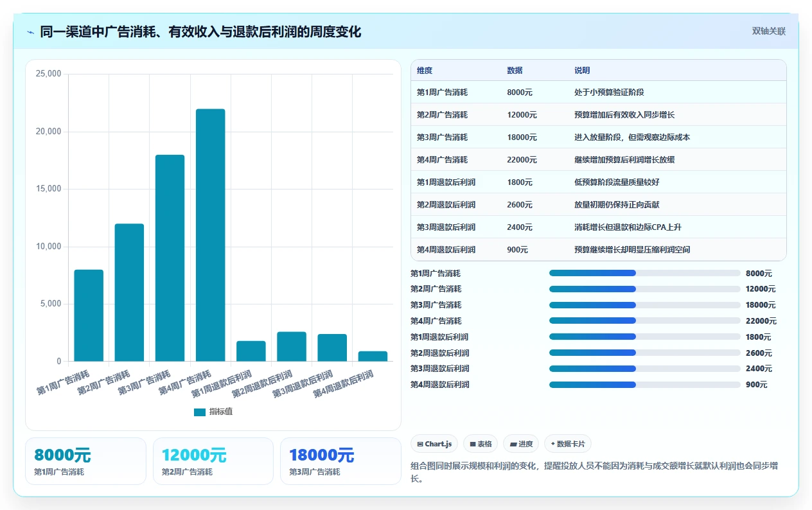Click the 900元 progress bar for 第4周退款后利润
This screenshot has height=510, width=812.
click(645, 385)
